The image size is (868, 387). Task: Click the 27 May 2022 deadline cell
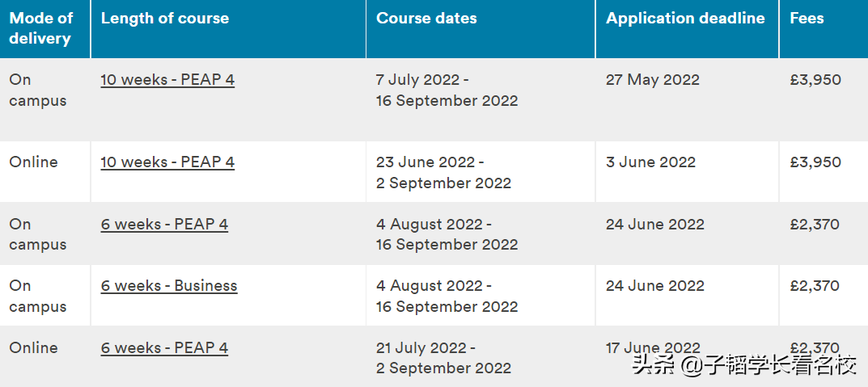652,80
